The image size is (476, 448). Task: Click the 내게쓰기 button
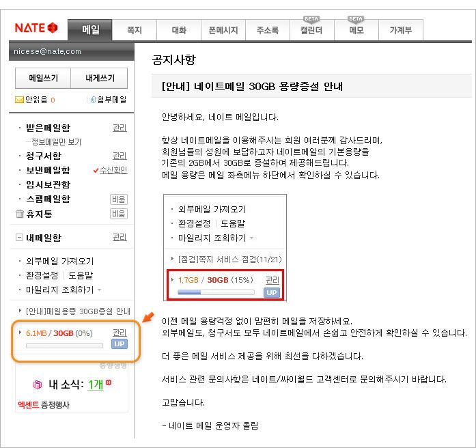tap(99, 78)
